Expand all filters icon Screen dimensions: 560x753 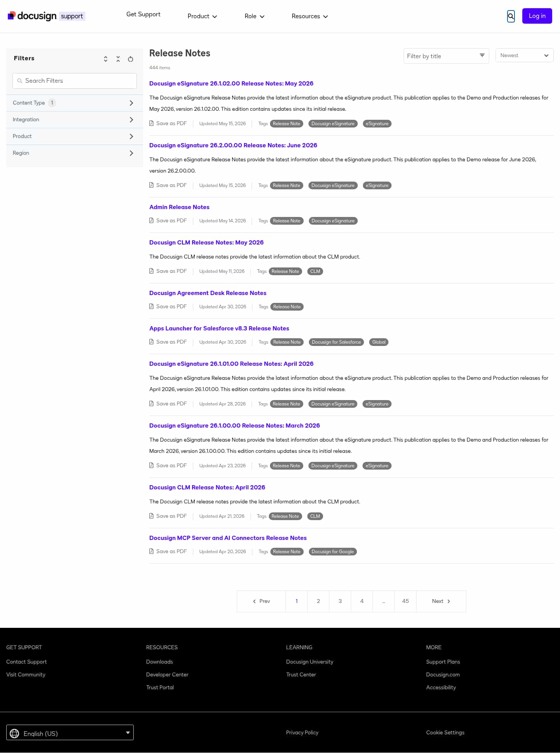click(x=105, y=59)
